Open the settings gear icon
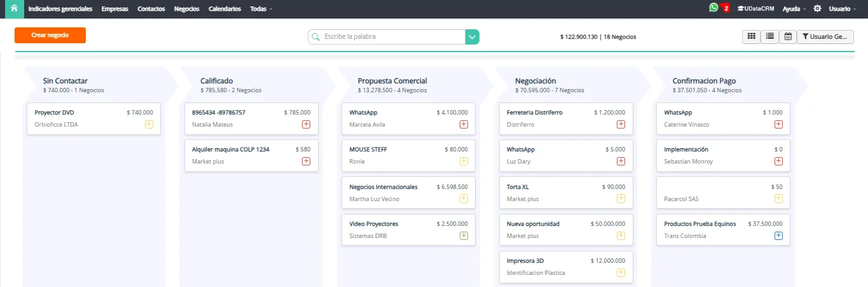The height and width of the screenshot is (287, 868). coord(817,9)
